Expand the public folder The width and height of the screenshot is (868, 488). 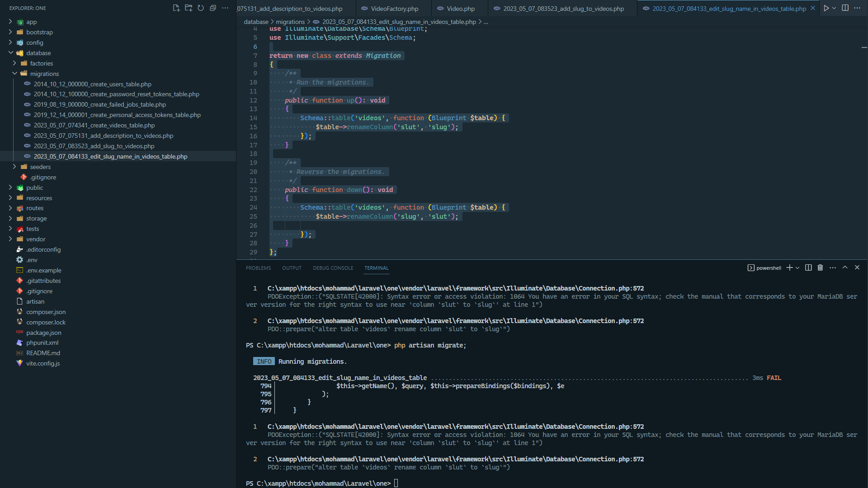click(x=34, y=188)
